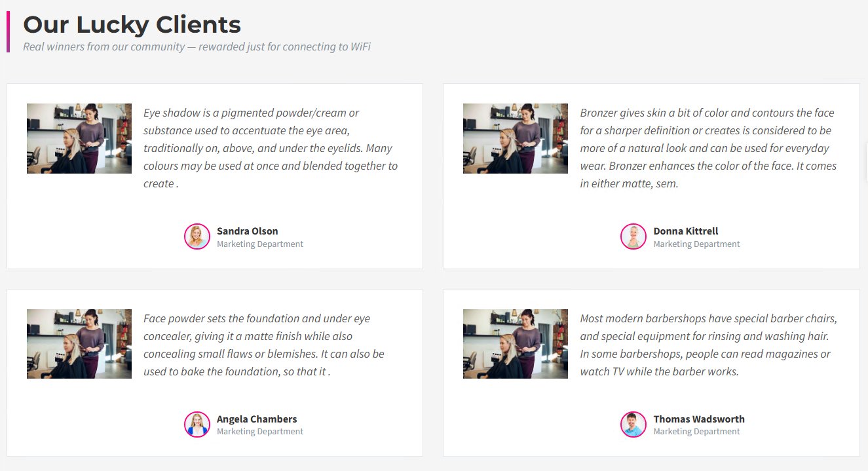Click Donna Kittrell's avatar icon
The image size is (868, 471).
(x=633, y=236)
